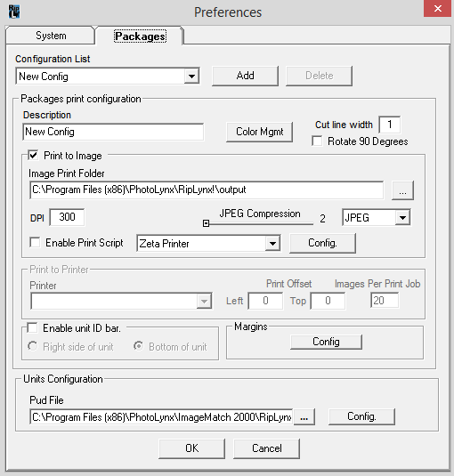Select the Packages tab

[x=140, y=36]
